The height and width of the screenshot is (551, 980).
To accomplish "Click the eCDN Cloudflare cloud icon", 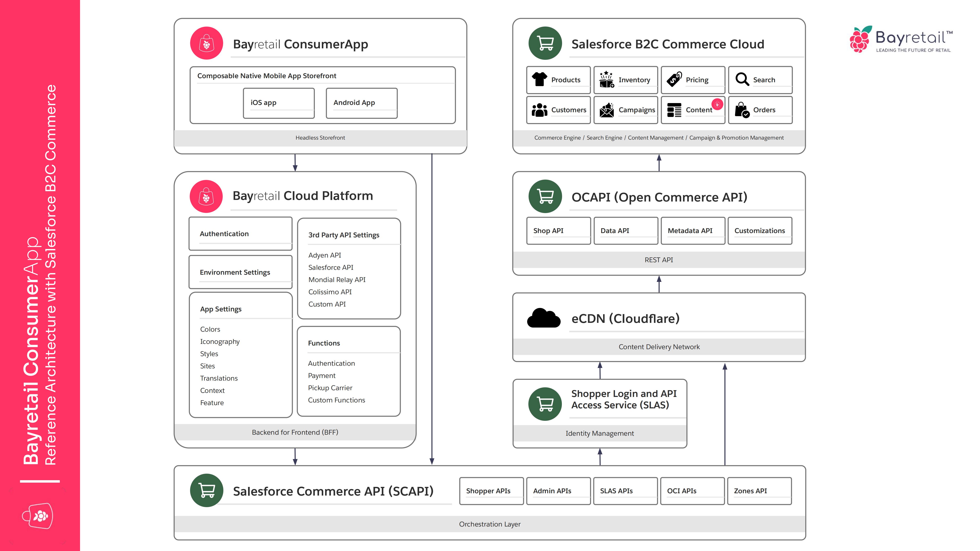I will coord(544,318).
